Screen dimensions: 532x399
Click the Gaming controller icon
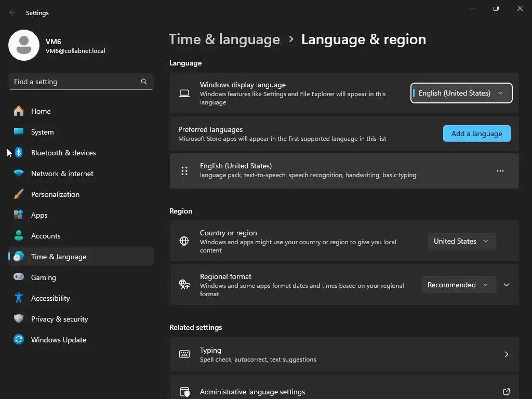click(x=19, y=277)
